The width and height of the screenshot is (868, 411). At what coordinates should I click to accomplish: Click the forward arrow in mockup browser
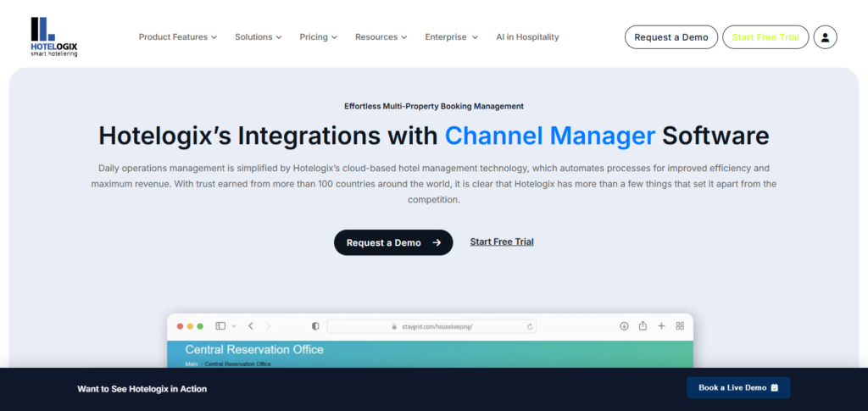coord(269,326)
